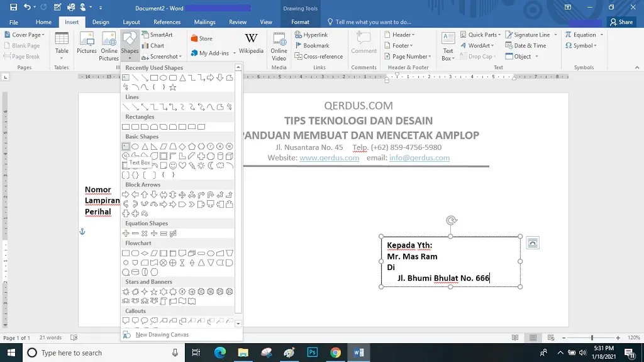Select the Flowchart Decision diamond
Viewport: 644px width, 362px height.
pyautogui.click(x=145, y=253)
